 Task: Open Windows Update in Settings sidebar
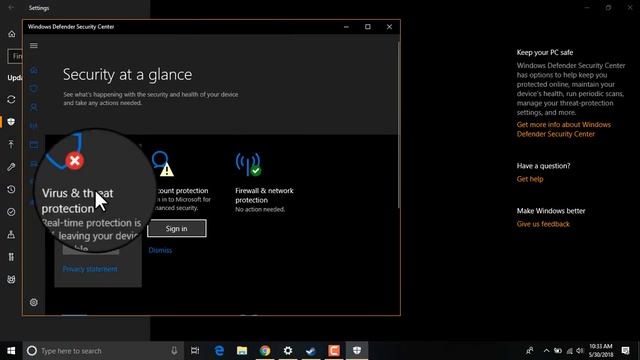(11, 100)
